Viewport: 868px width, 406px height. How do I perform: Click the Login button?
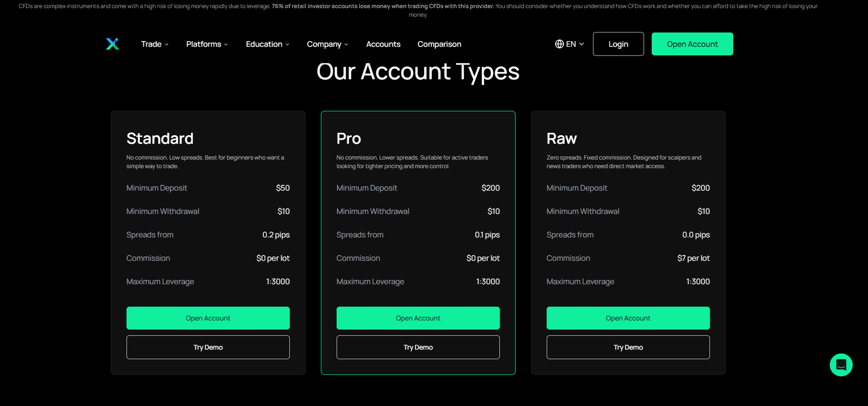click(x=618, y=43)
